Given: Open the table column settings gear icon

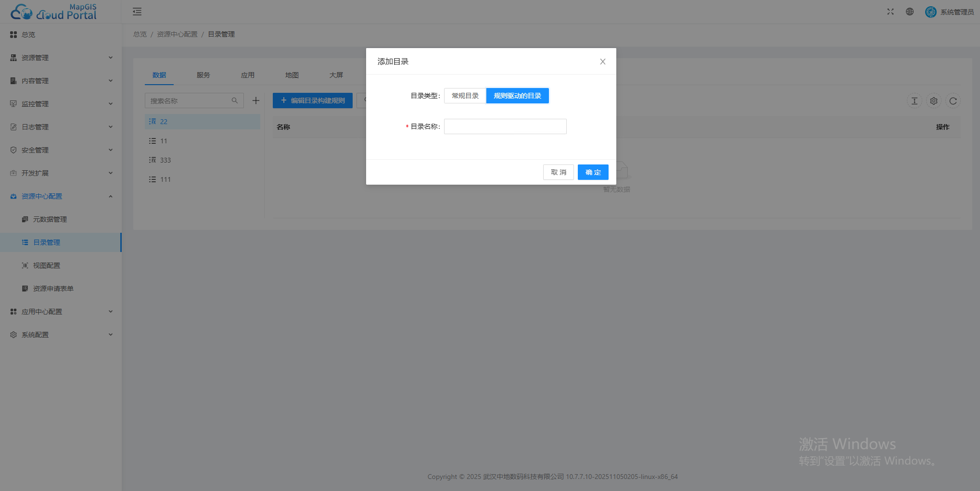Looking at the screenshot, I should coord(934,101).
